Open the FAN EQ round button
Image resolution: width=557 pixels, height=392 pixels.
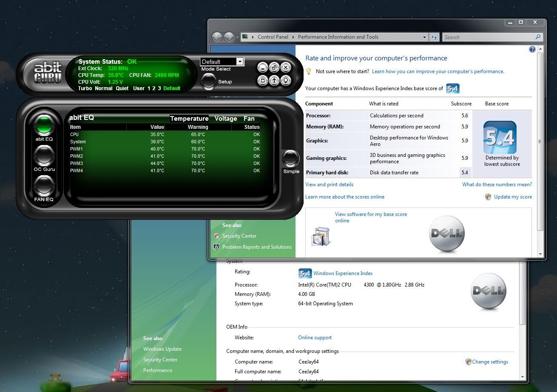click(x=44, y=186)
